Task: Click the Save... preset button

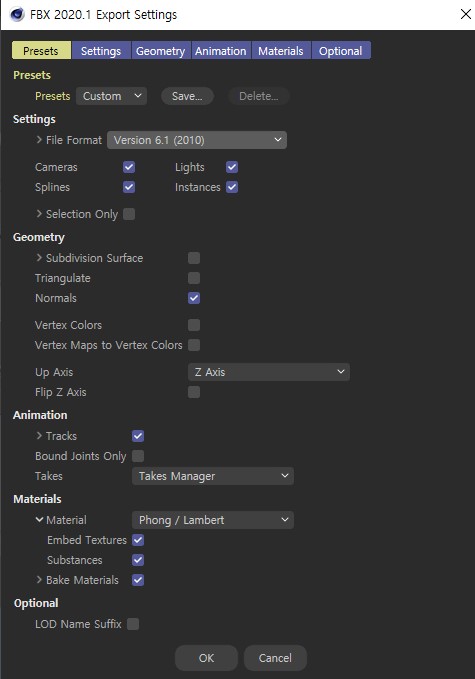Action: [187, 96]
